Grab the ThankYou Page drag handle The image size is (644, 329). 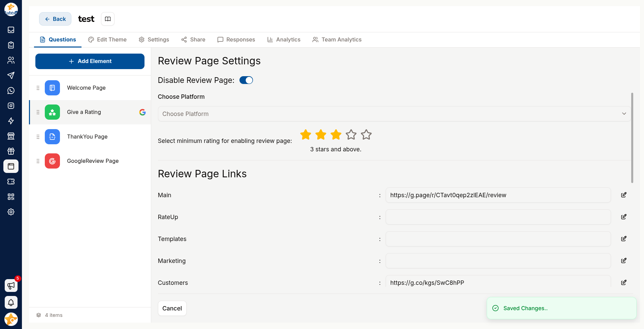pos(38,137)
